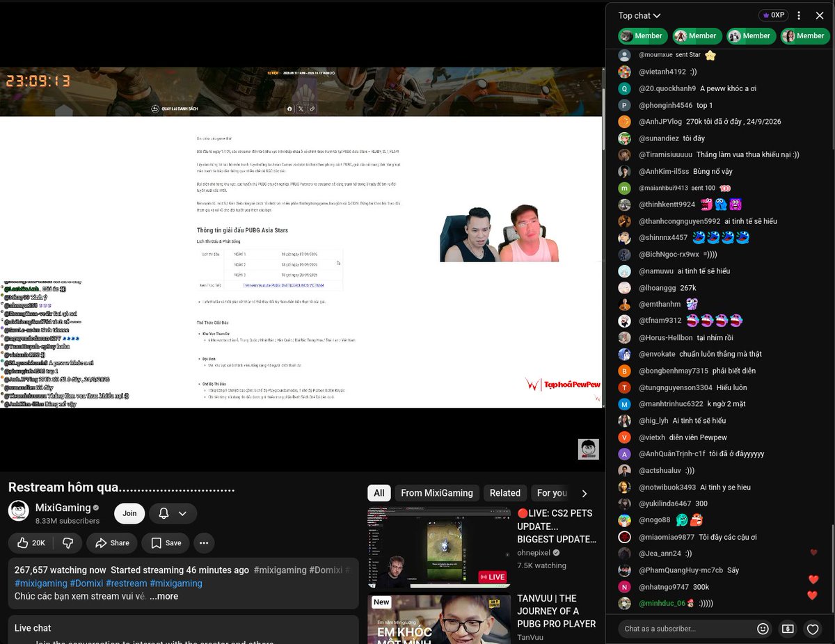Click @bongbenhmay7315's orange B avatar

pyautogui.click(x=625, y=371)
